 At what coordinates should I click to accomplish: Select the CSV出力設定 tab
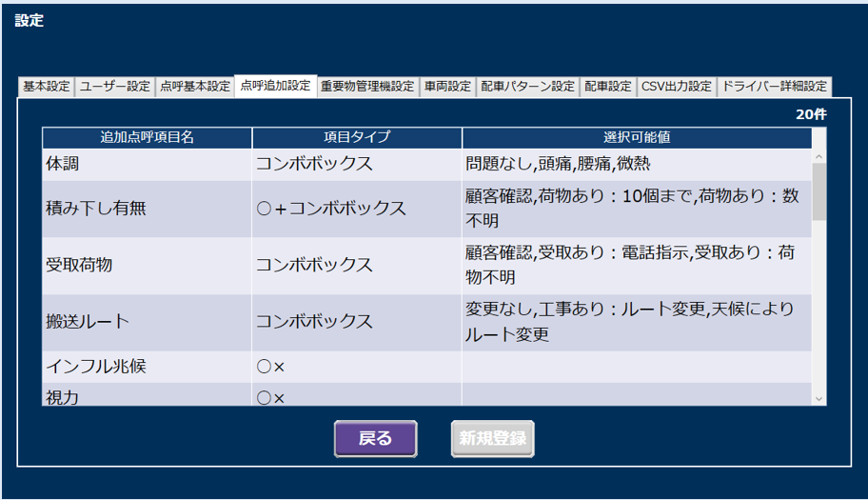677,87
